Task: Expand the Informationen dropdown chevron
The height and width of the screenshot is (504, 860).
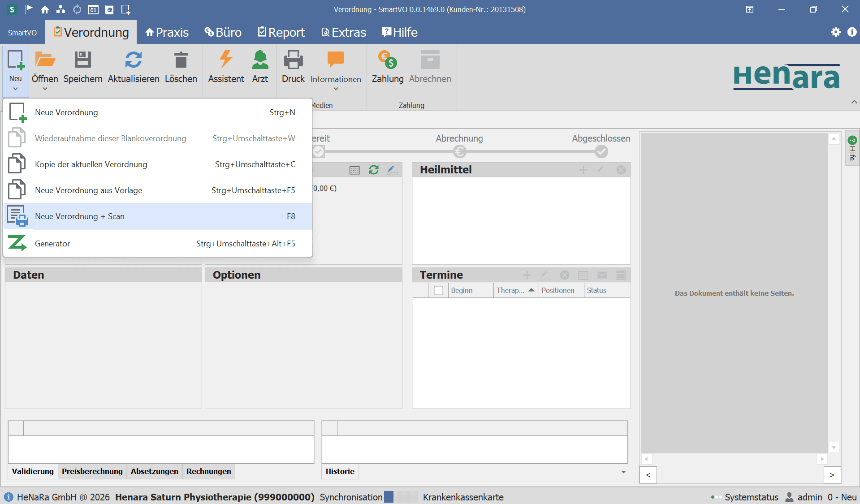Action: click(x=336, y=89)
